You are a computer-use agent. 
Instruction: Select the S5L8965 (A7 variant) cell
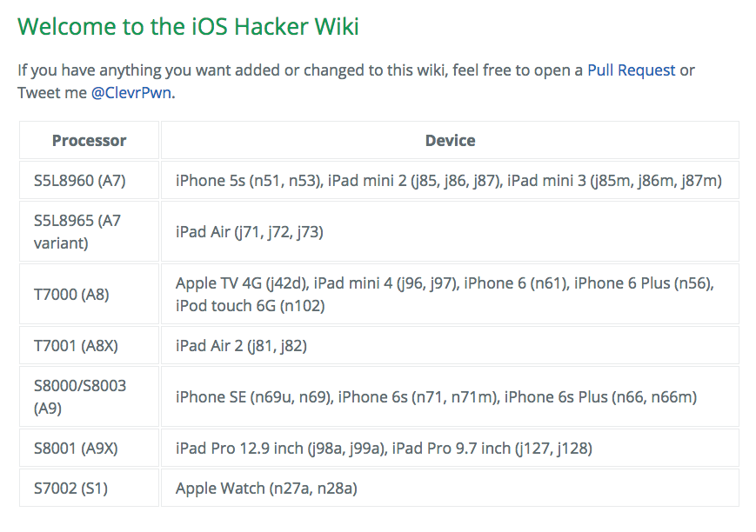click(x=77, y=232)
